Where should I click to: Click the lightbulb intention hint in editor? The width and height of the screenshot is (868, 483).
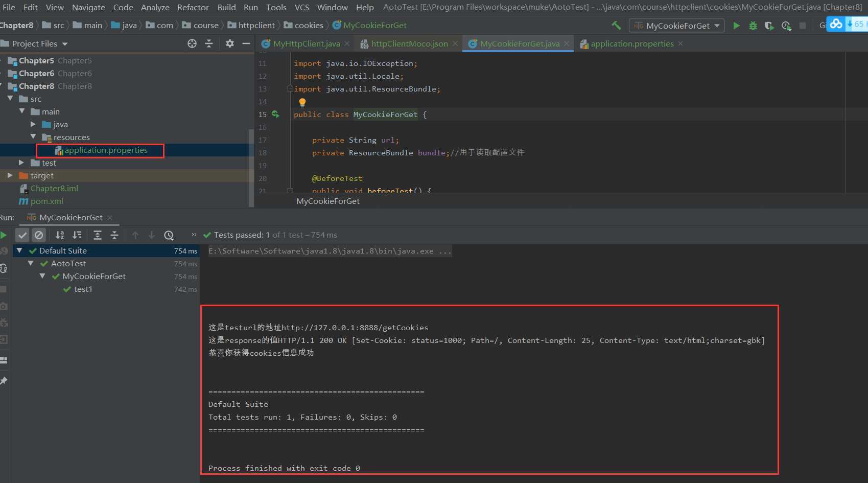[302, 102]
